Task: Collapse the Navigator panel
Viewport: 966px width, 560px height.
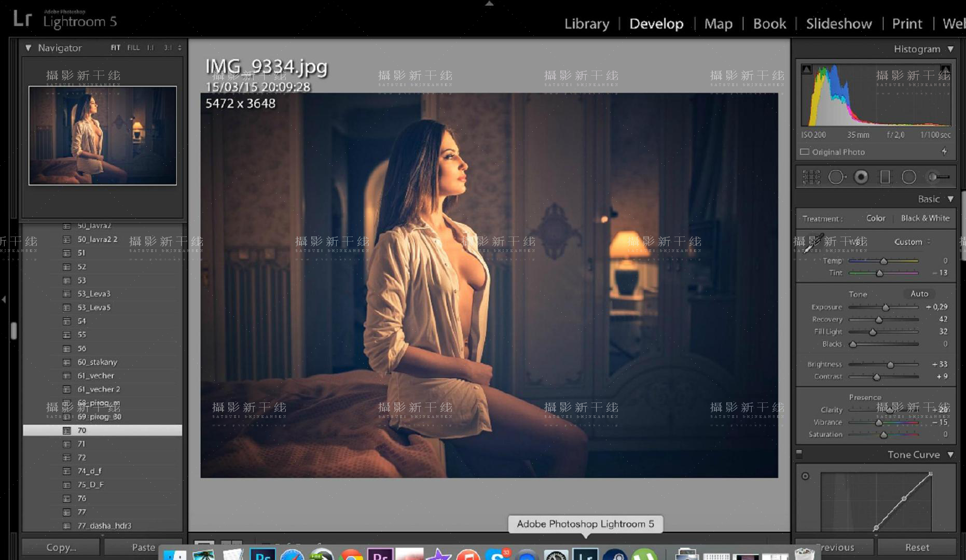Action: 28,48
